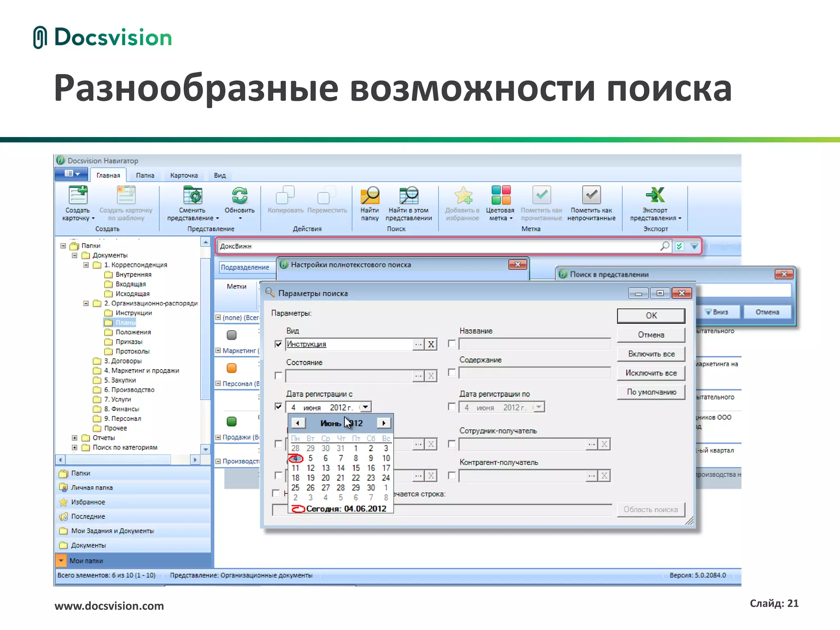Click the green checkmark search settings icon
Viewport: 840px width, 630px height.
coord(680,246)
